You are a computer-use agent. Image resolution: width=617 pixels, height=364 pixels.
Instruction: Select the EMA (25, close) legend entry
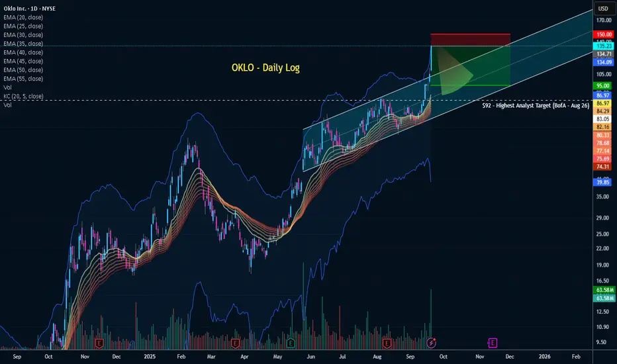[x=23, y=26]
